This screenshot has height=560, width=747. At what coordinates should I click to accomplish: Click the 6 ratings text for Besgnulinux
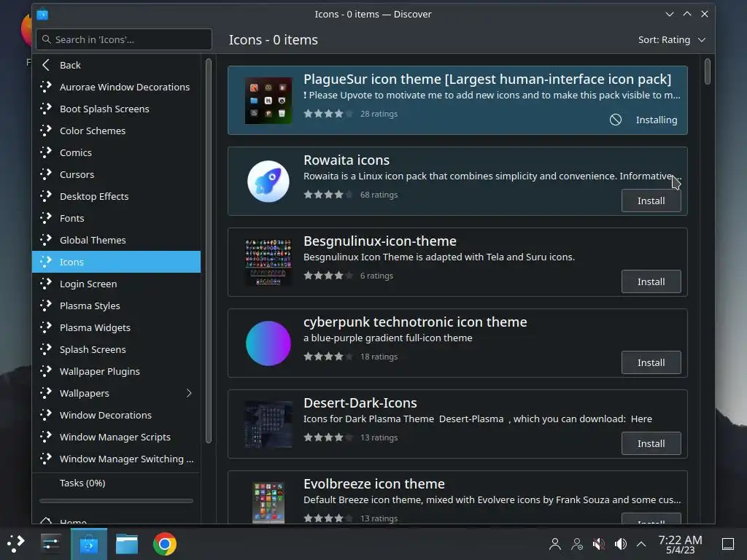pos(376,276)
